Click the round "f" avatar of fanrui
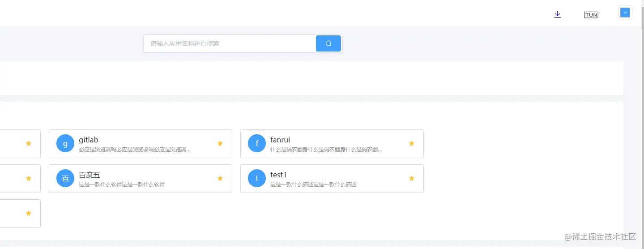This screenshot has width=644, height=249. [257, 143]
